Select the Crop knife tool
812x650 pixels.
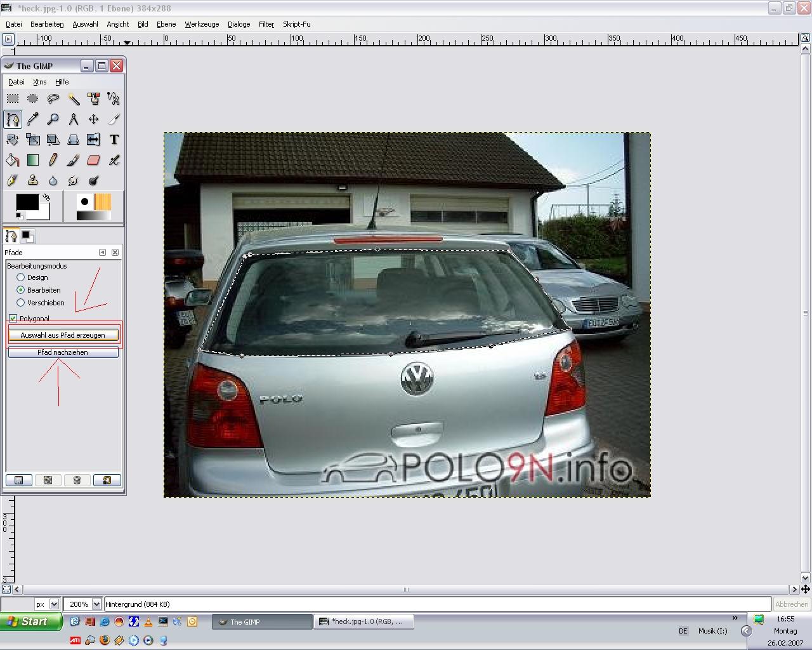tap(114, 119)
